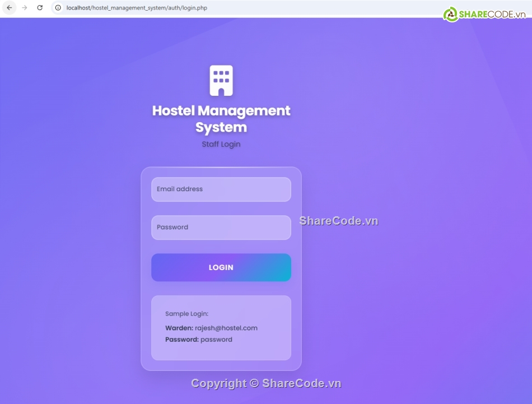532x404 pixels.
Task: Click the white hostel building icon
Action: pyautogui.click(x=221, y=81)
